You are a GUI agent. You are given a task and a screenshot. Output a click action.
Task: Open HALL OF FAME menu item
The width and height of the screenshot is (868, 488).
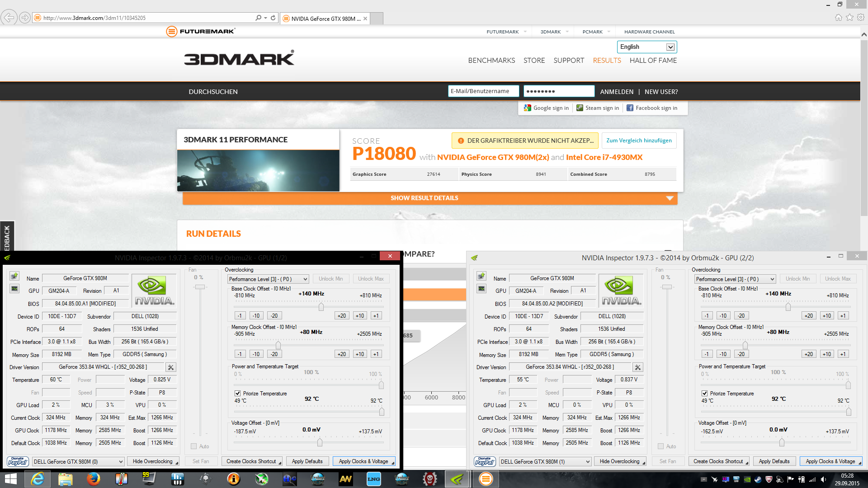pos(653,60)
